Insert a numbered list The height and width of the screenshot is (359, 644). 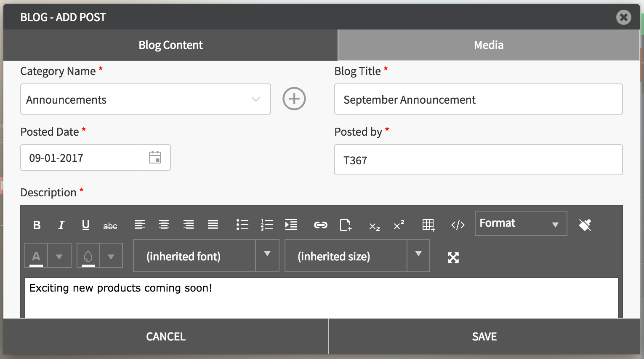coord(267,225)
